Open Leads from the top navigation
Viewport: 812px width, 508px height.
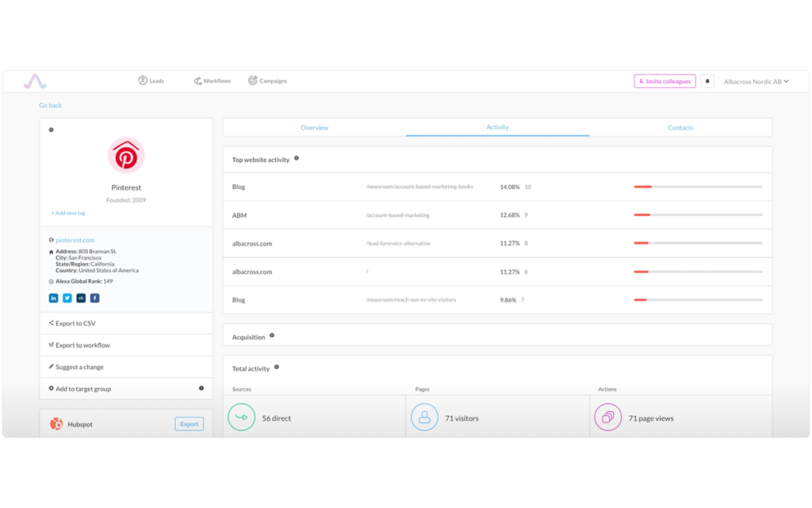coord(151,81)
